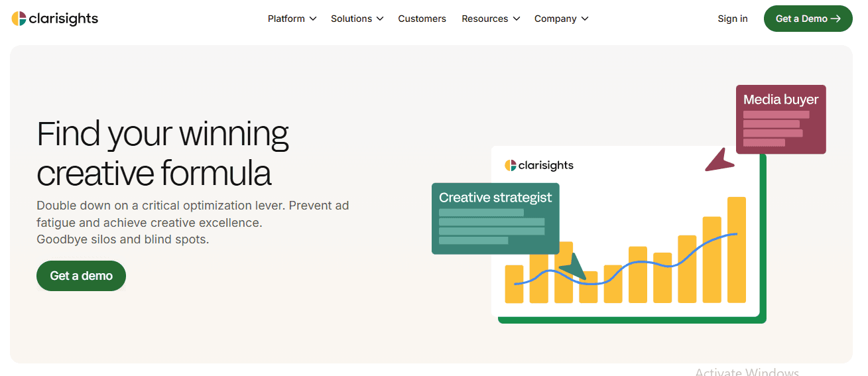Expand the Platform dropdown chevron

(x=312, y=19)
